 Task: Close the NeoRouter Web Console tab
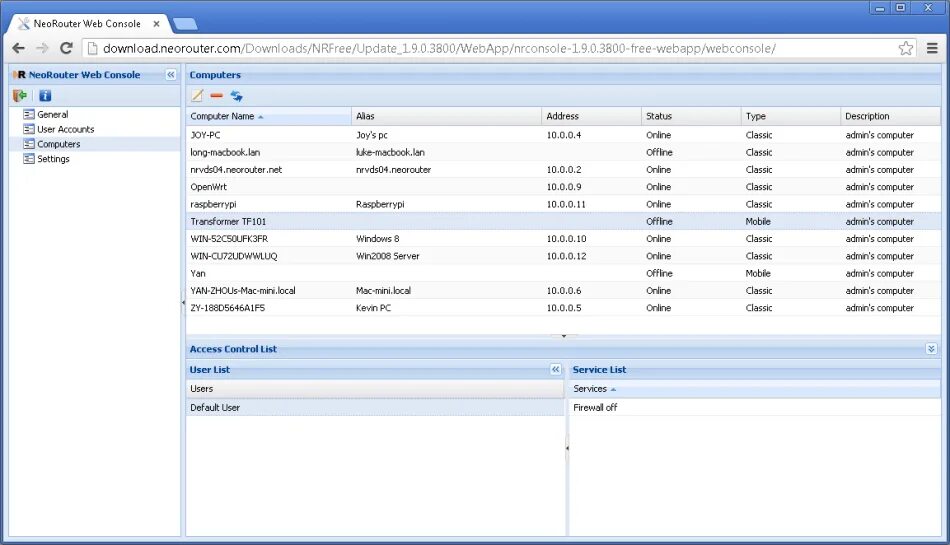tap(156, 24)
